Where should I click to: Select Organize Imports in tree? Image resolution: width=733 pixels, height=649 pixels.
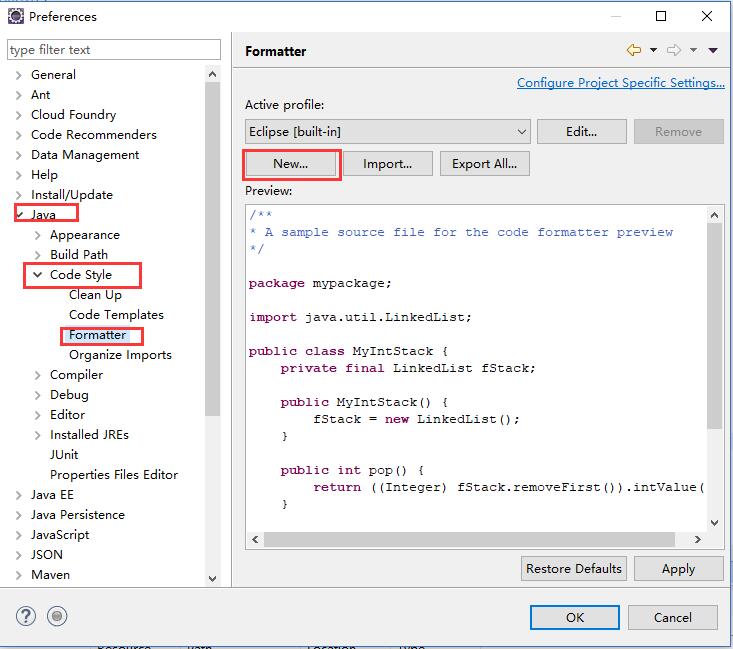pos(120,355)
